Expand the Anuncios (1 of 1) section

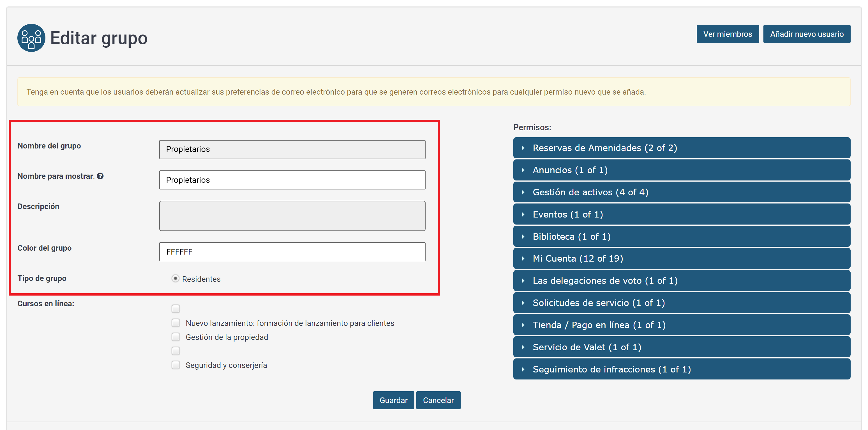coord(681,170)
